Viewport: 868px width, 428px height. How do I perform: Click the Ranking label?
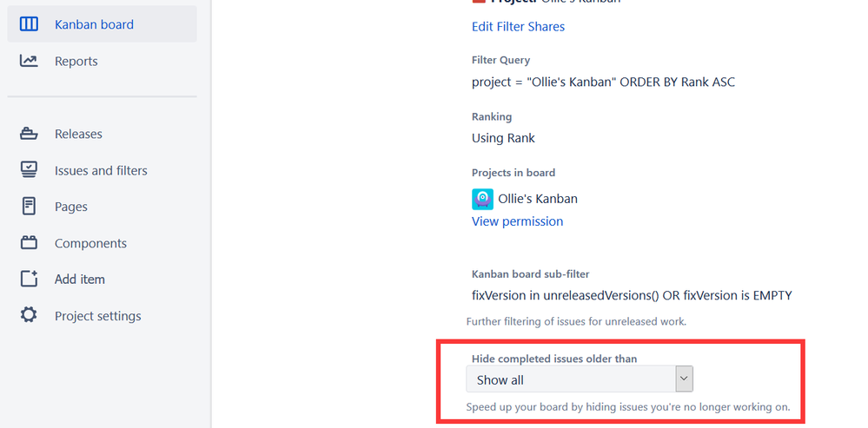pos(492,116)
